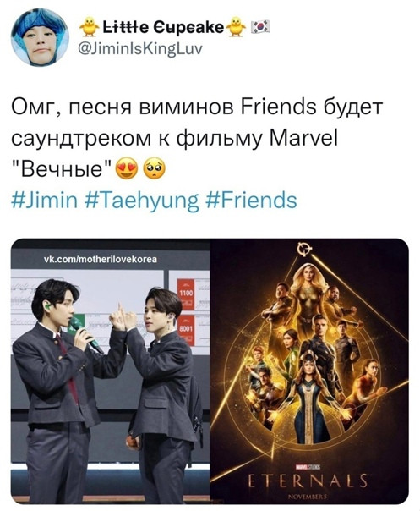
Task: Click the red 1100 sign in photo
Action: pos(186,294)
